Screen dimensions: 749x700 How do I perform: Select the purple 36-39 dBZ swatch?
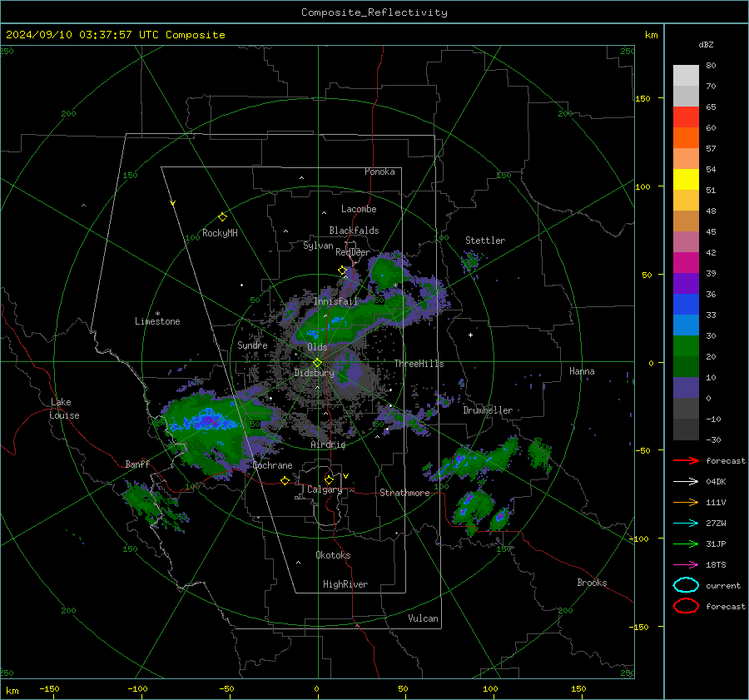686,284
